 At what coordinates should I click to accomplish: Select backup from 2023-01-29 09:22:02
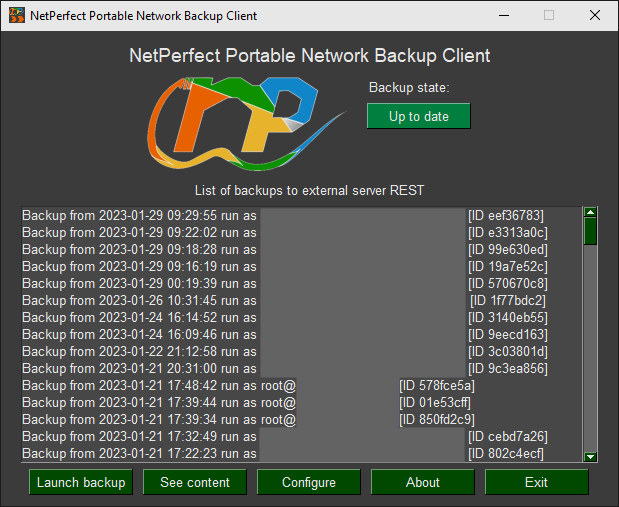[300, 232]
